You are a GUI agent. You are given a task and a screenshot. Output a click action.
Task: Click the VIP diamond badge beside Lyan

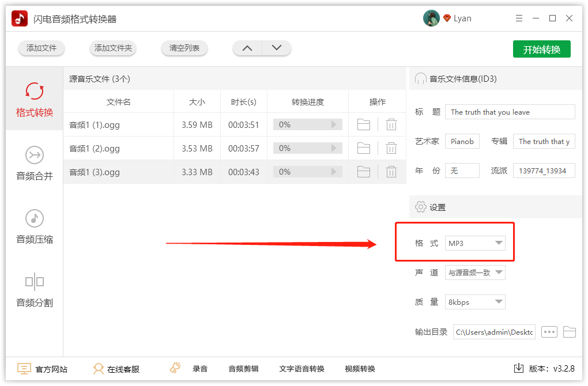point(447,18)
